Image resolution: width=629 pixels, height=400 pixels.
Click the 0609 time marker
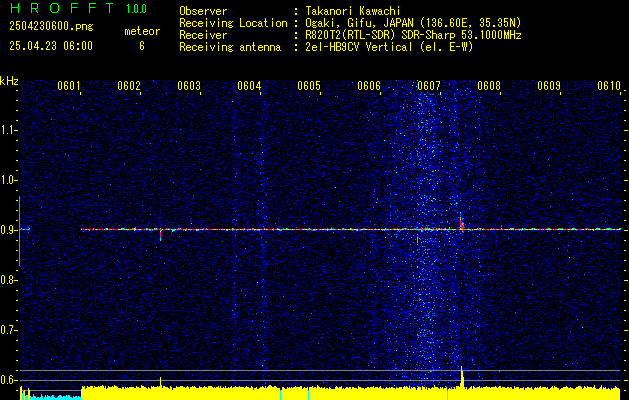click(549, 85)
